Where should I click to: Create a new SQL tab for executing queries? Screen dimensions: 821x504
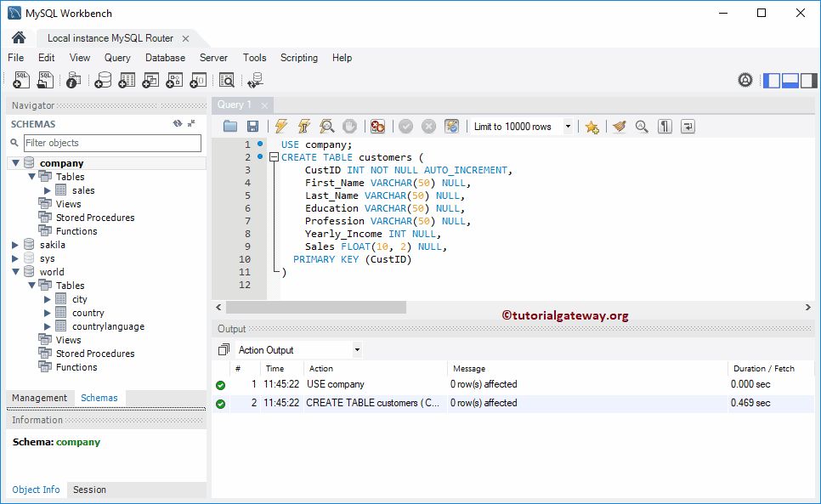pos(20,80)
